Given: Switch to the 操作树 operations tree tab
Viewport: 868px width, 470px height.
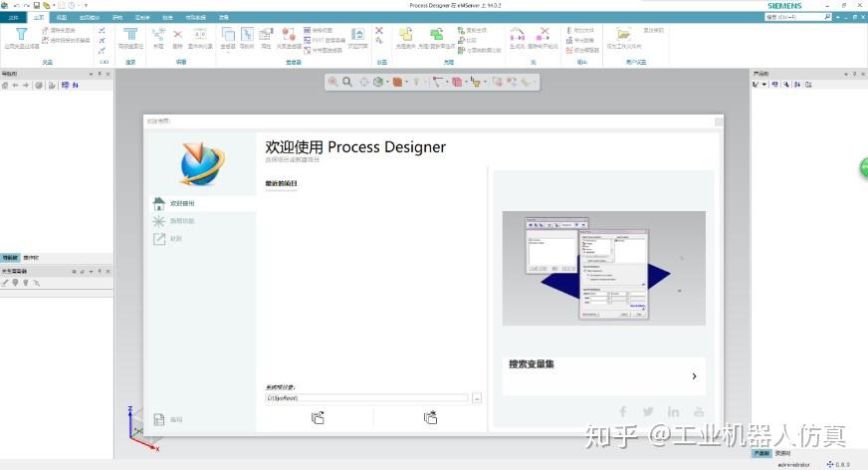Looking at the screenshot, I should [31, 258].
